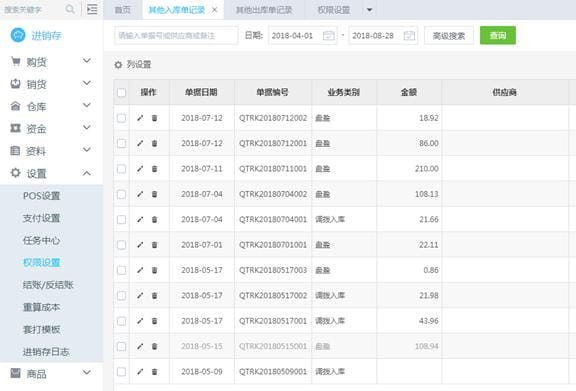Open POS设置 in the sidebar
The height and width of the screenshot is (391, 576).
tap(42, 196)
